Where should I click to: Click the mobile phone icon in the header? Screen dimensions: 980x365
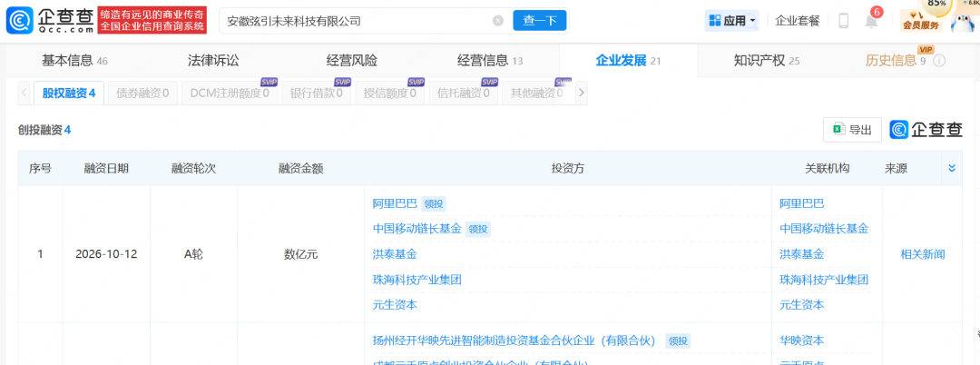(843, 21)
